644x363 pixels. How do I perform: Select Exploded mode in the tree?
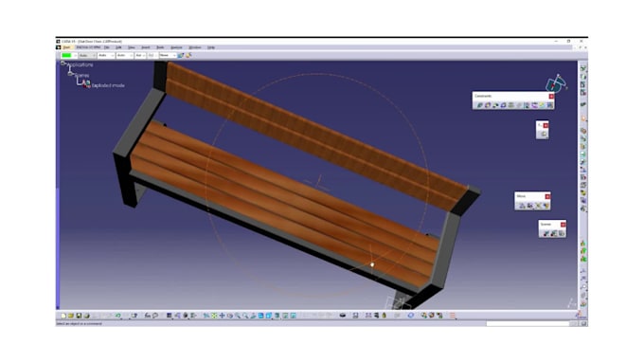pyautogui.click(x=108, y=85)
